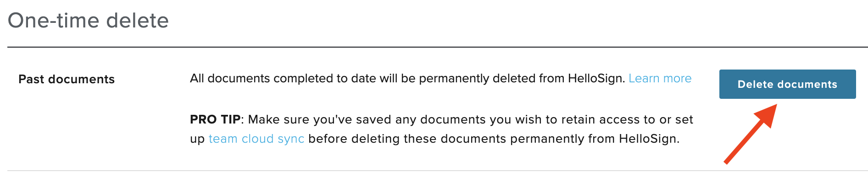The height and width of the screenshot is (172, 868).
Task: Click the sentence starting All documents completed
Action: pos(407,79)
